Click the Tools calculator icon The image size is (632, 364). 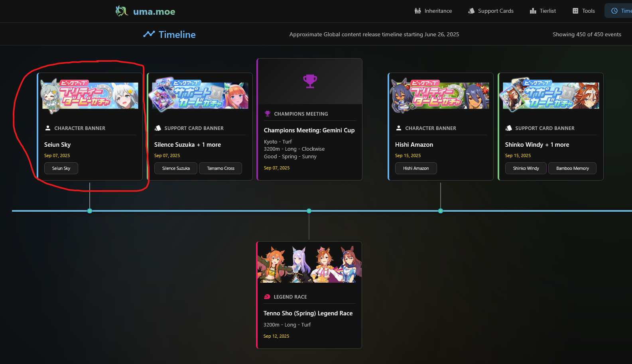tap(575, 11)
